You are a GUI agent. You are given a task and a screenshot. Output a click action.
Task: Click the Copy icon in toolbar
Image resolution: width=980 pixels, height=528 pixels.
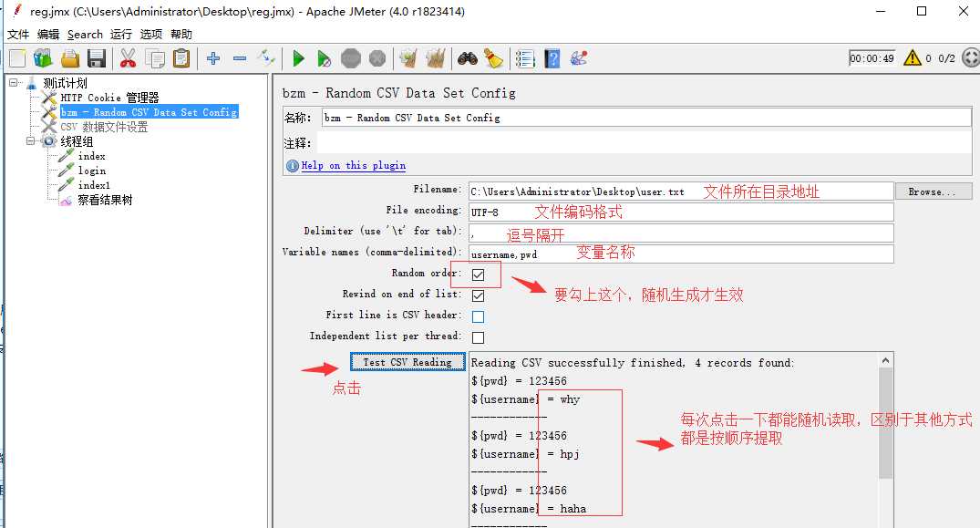[x=155, y=58]
